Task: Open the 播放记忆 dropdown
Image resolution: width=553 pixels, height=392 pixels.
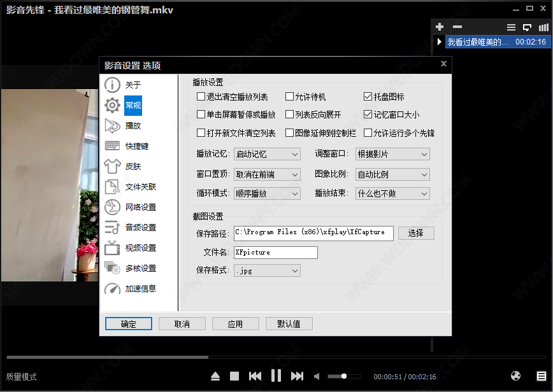Action: pyautogui.click(x=267, y=154)
